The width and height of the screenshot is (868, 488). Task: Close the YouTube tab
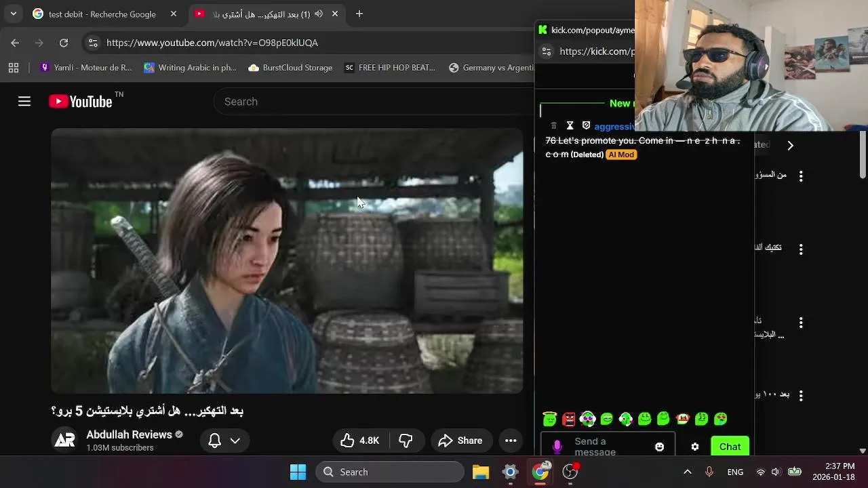(x=335, y=14)
